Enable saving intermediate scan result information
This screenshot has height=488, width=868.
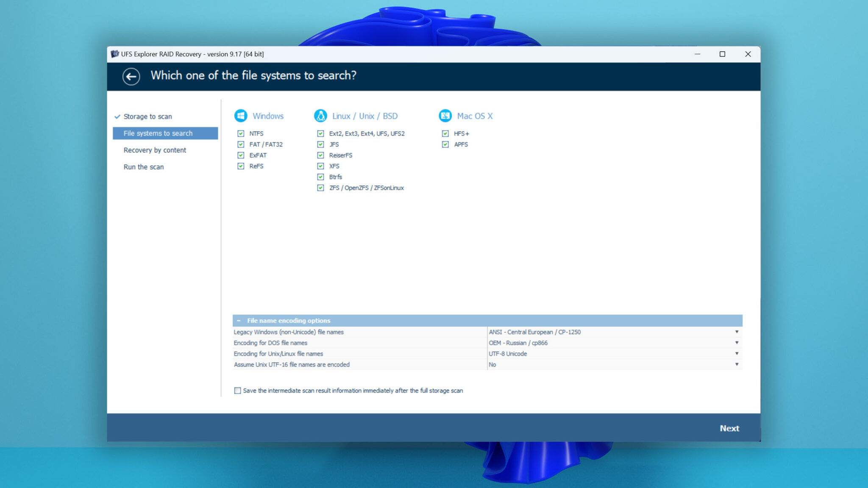237,391
